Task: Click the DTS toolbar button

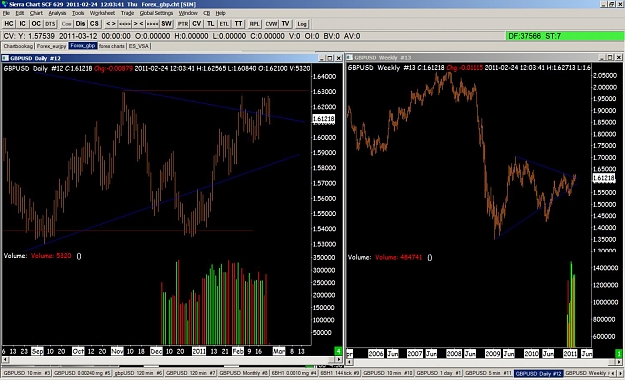Action: (x=50, y=24)
